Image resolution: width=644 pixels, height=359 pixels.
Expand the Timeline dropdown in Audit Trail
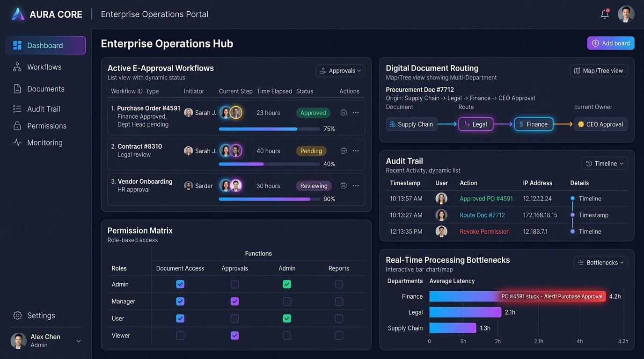[x=605, y=164]
